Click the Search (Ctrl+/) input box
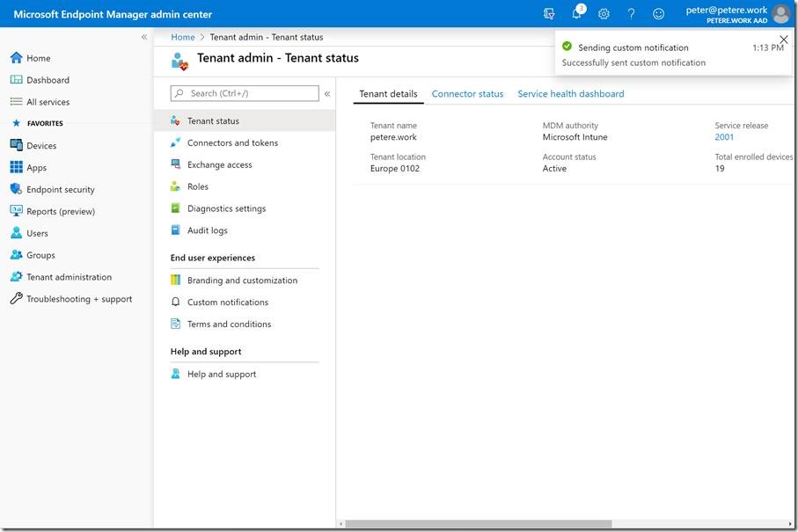Screen dimensions: 798x532 [245, 93]
